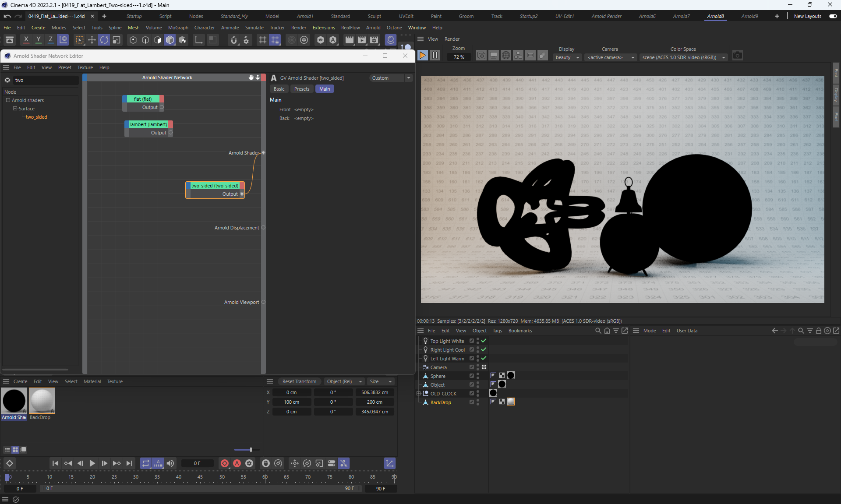Click the render snapshot camera icon
The height and width of the screenshot is (504, 841).
[x=738, y=56]
